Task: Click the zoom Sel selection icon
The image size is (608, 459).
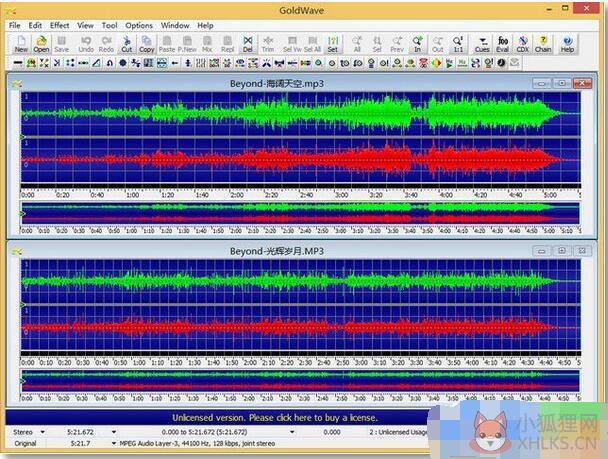Action: [377, 44]
